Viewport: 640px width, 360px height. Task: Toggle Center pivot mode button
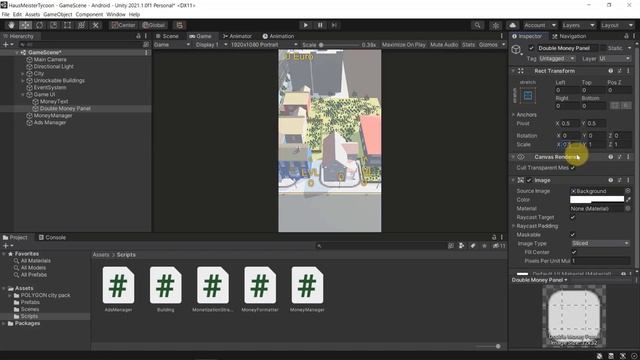coord(123,25)
